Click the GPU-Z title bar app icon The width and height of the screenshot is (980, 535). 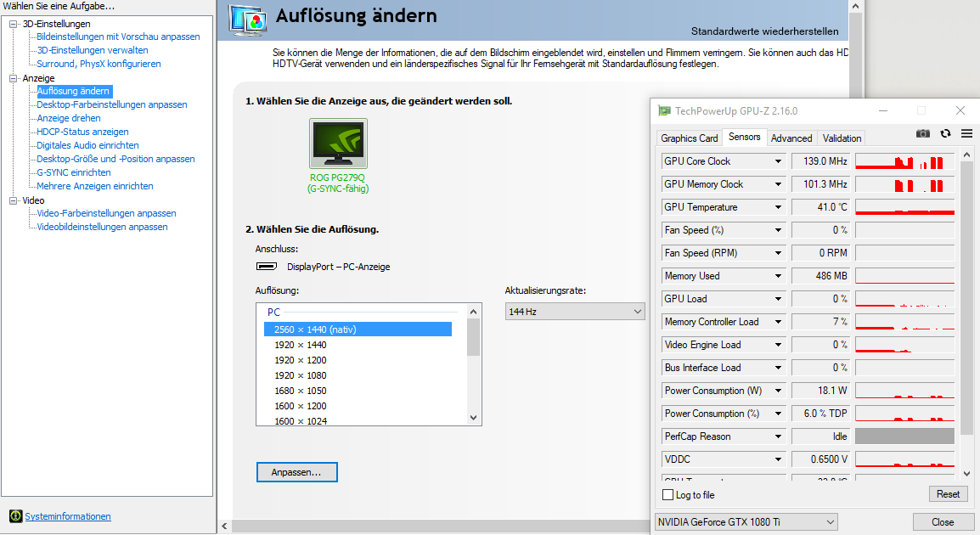pyautogui.click(x=664, y=111)
